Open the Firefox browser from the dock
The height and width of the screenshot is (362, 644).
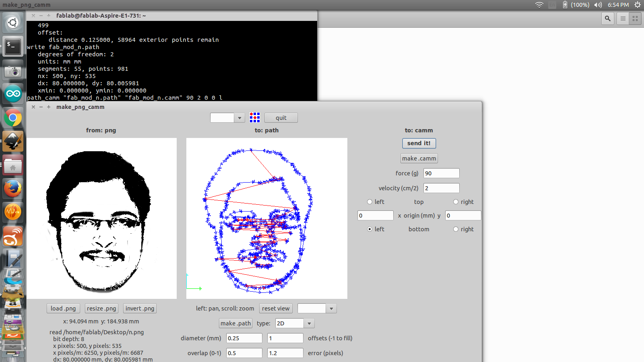point(13,188)
